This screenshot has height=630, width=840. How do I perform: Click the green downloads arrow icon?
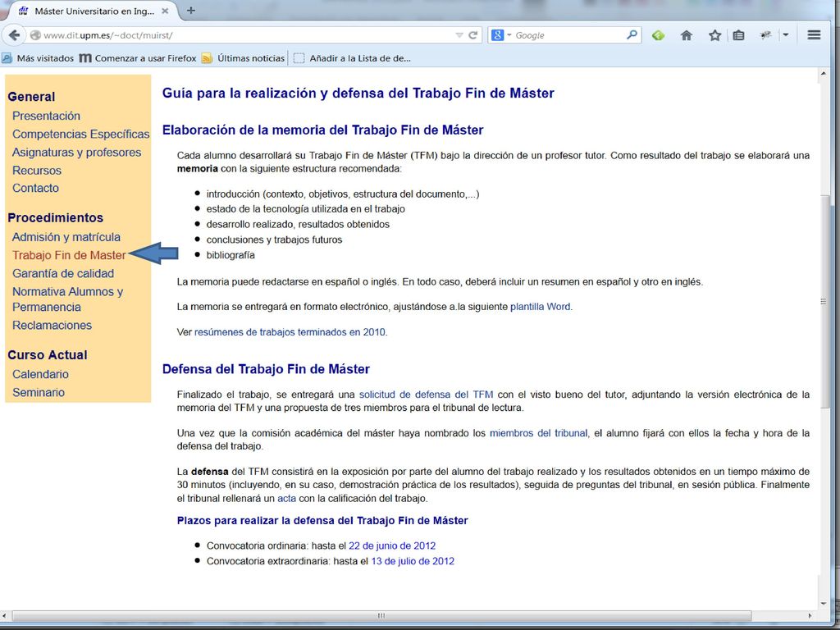pos(659,35)
